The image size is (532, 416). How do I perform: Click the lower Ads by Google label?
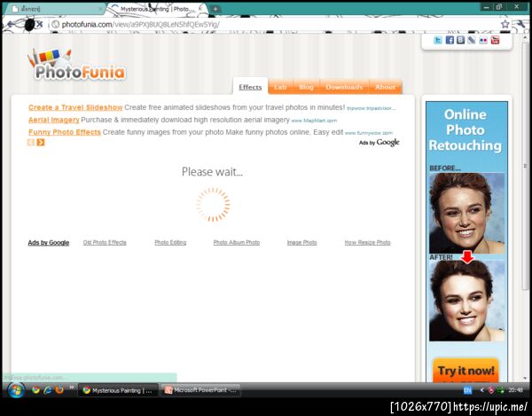click(x=49, y=243)
